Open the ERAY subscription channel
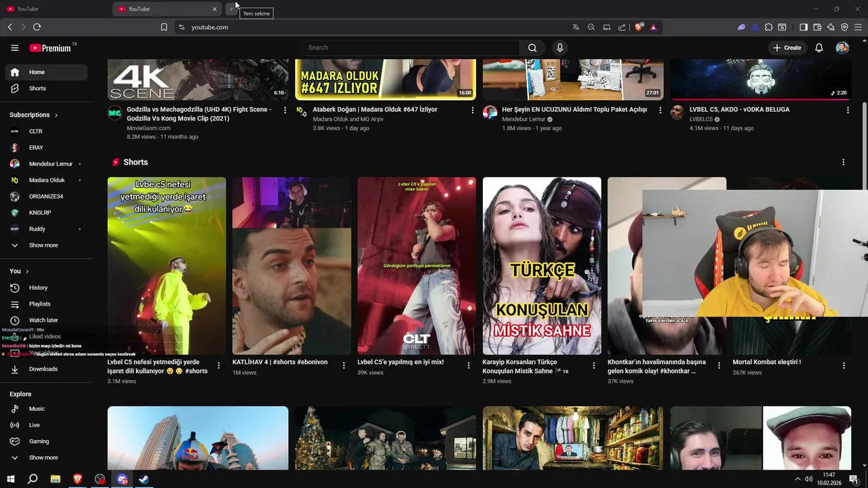 [x=46, y=147]
